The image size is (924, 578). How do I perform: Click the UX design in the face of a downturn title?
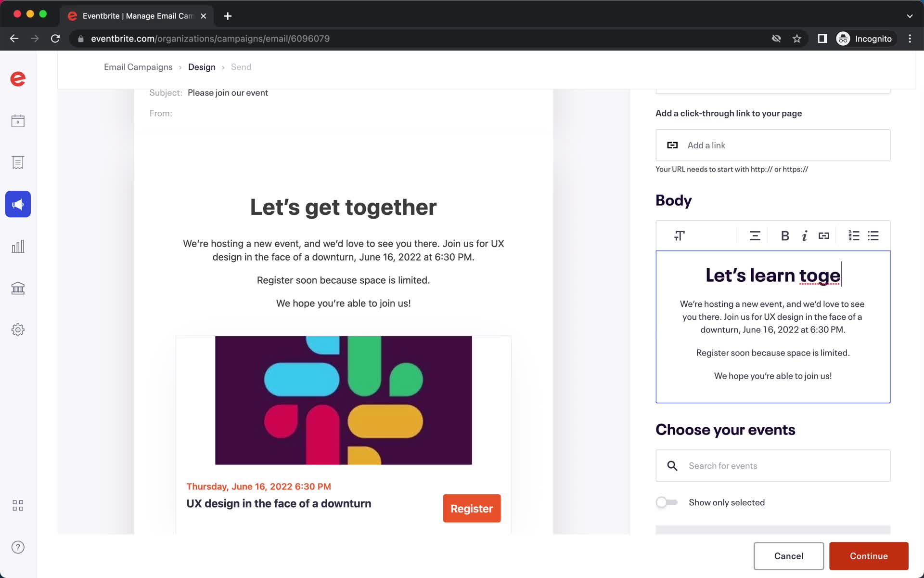click(279, 503)
